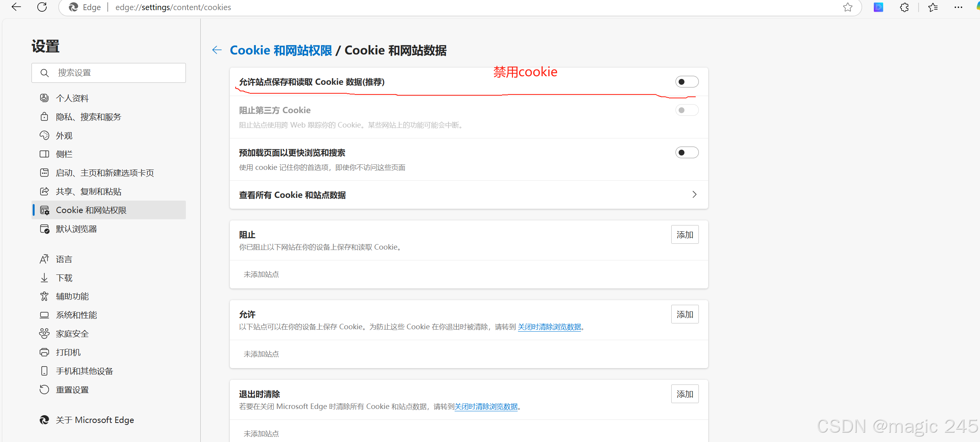Open the favorites list icon in toolbar
Screen dimensions: 980x442
[x=933, y=7]
